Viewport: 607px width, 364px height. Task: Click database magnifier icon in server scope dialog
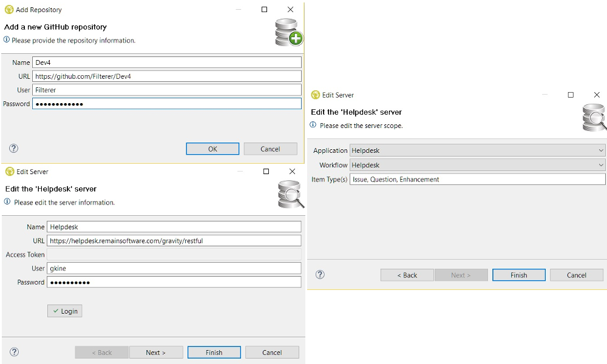click(x=595, y=118)
